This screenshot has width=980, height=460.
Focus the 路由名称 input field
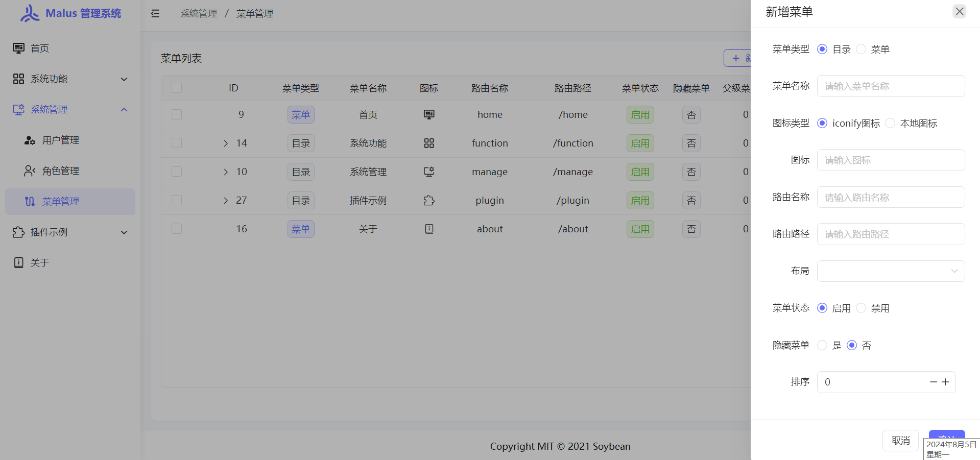click(891, 197)
